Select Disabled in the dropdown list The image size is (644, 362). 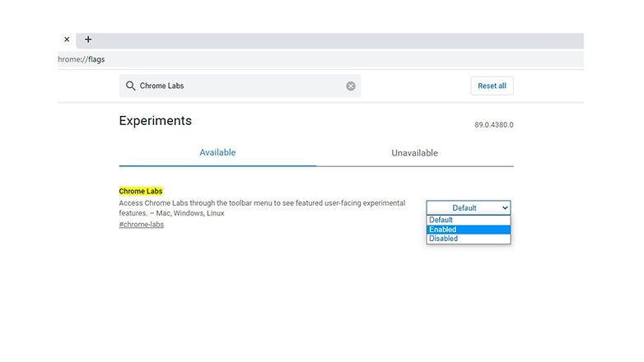point(469,239)
